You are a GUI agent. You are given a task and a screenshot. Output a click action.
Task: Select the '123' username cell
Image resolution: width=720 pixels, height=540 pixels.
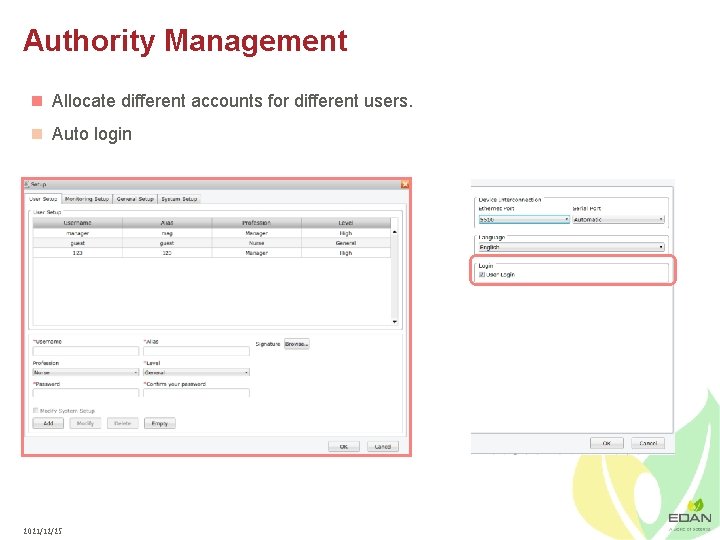coord(78,253)
